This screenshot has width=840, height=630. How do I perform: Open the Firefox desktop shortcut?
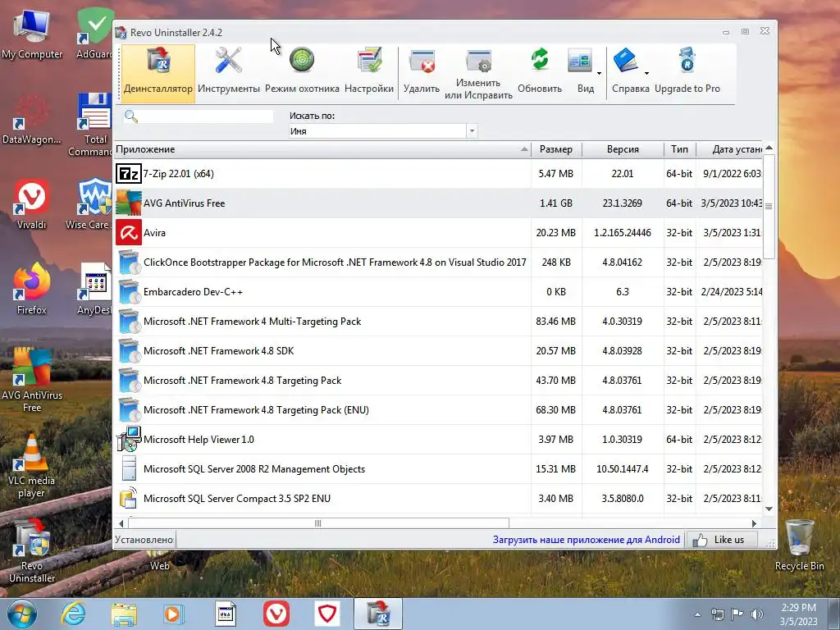point(32,290)
